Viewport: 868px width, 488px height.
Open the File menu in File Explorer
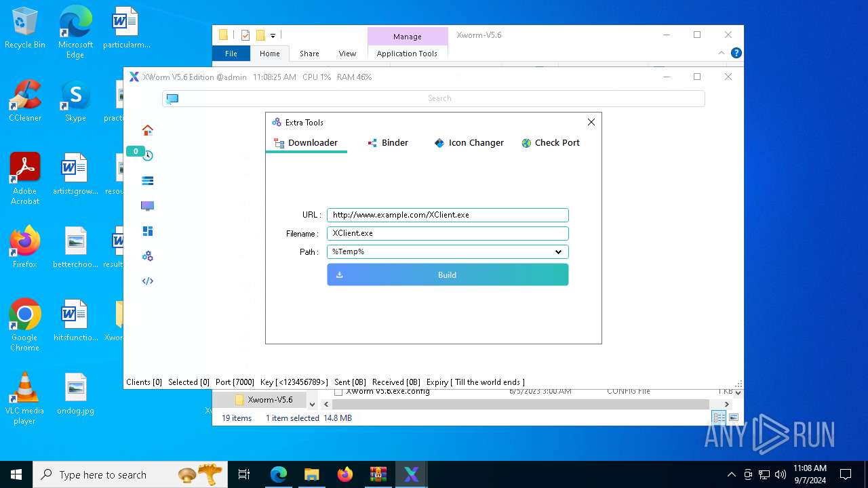pyautogui.click(x=231, y=54)
